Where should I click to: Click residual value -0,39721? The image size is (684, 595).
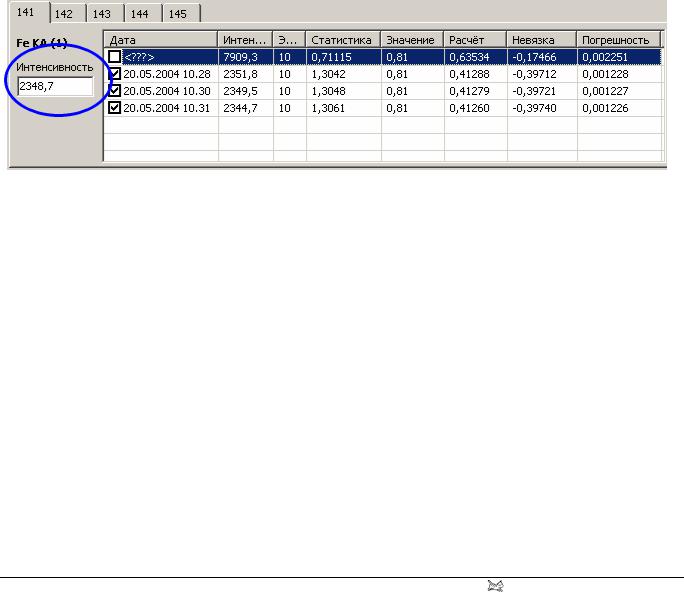point(534,91)
